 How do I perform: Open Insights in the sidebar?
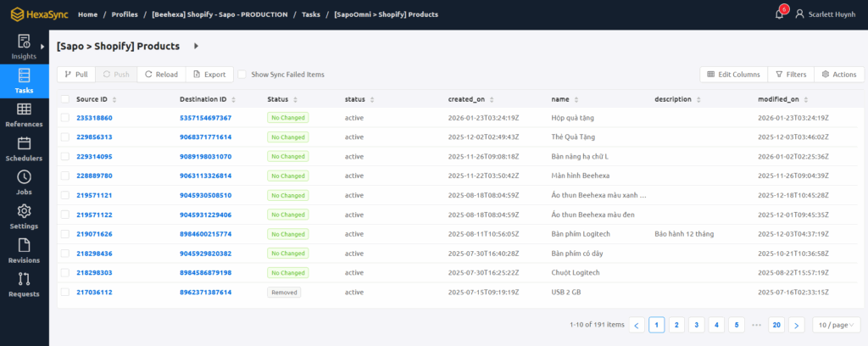coord(24,47)
